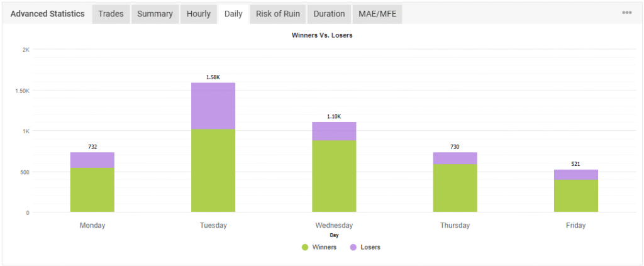644x266 pixels.
Task: Open the Summary tab
Action: 155,14
